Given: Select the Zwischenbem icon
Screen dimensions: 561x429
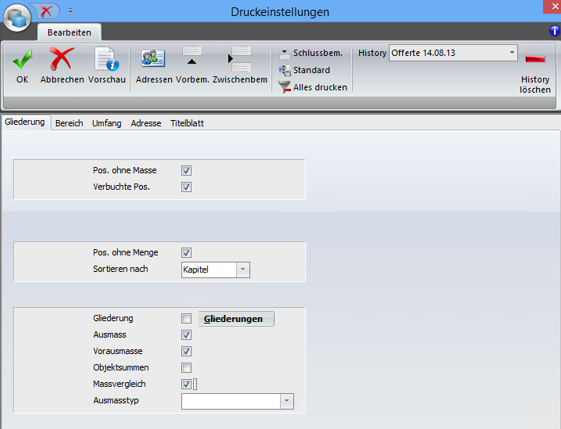Looking at the screenshot, I should [239, 59].
